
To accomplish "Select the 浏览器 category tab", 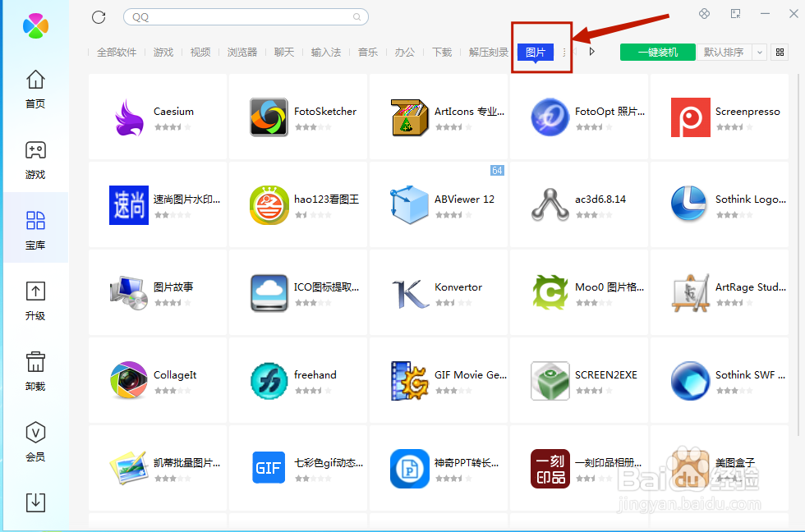I will [242, 52].
